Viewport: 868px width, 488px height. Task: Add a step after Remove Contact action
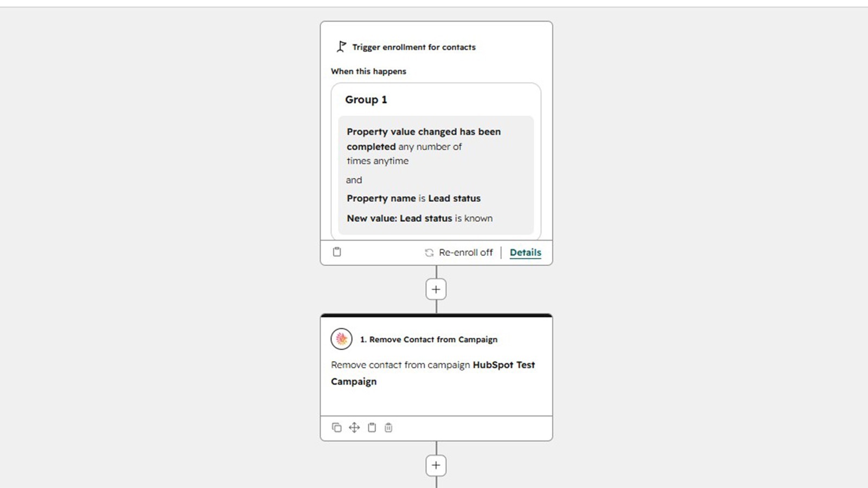click(x=436, y=465)
